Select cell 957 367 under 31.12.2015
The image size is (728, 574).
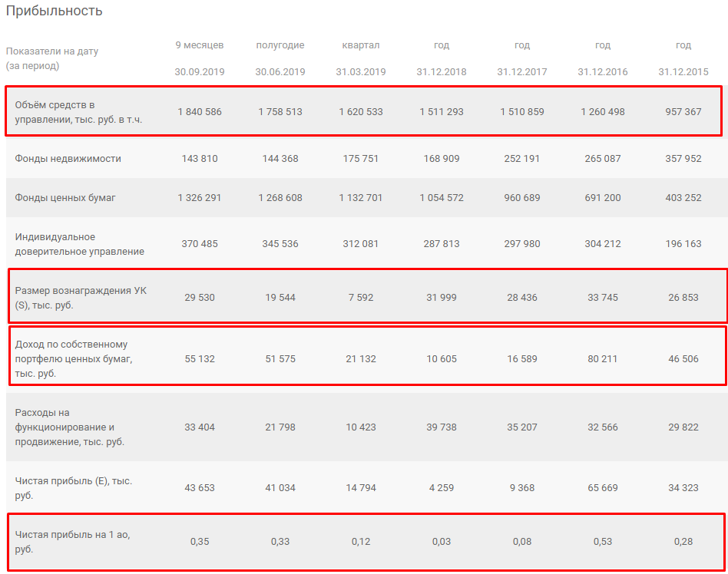tap(683, 112)
